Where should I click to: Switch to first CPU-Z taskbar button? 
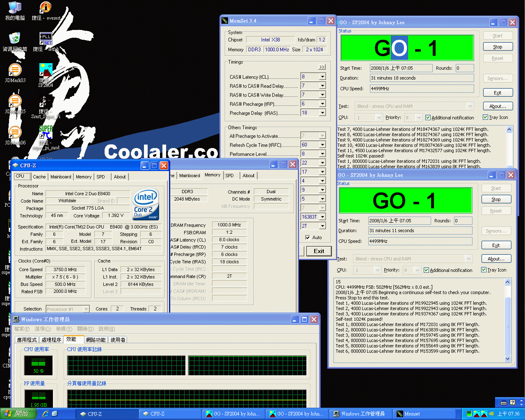pos(108,414)
